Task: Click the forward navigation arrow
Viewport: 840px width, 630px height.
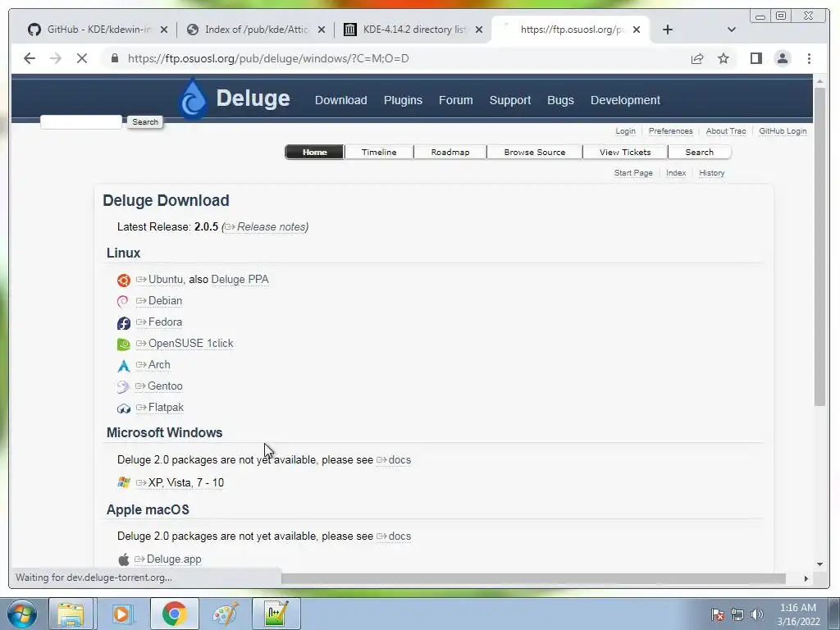Action: pyautogui.click(x=56, y=58)
